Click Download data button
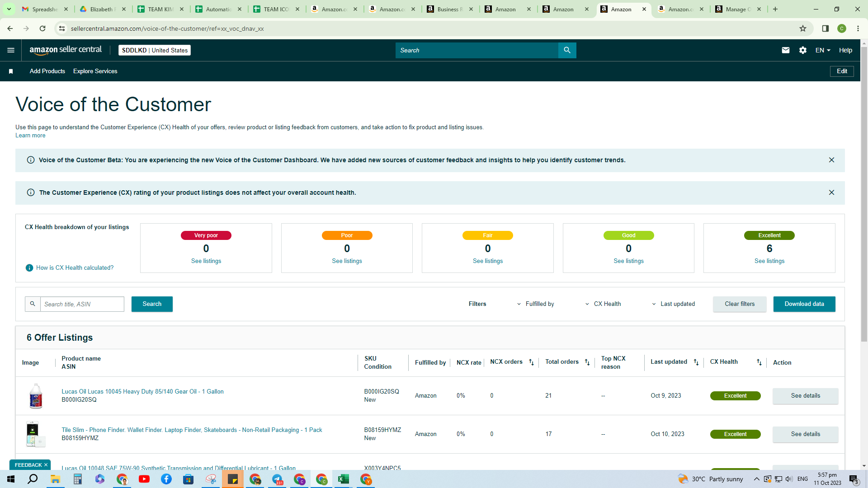Viewport: 868px width, 488px height. pos(804,304)
